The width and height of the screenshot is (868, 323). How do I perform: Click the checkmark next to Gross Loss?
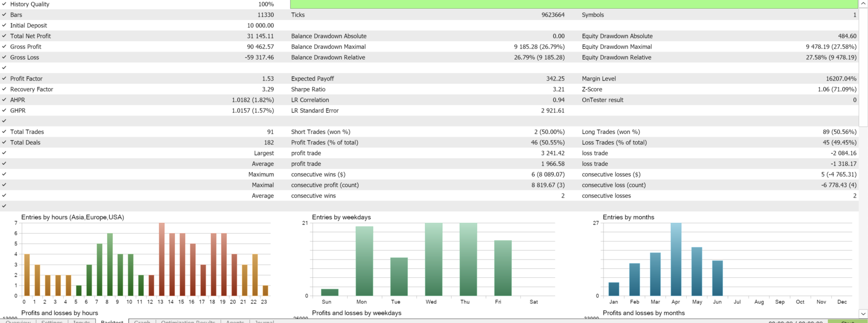pyautogui.click(x=4, y=57)
